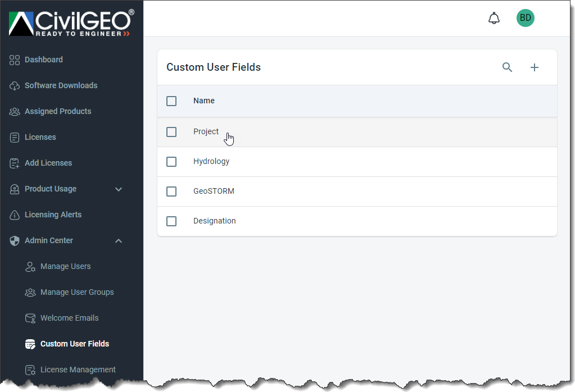Screen dimensions: 575x392
Task: Open the Designation field row
Action: [357, 221]
